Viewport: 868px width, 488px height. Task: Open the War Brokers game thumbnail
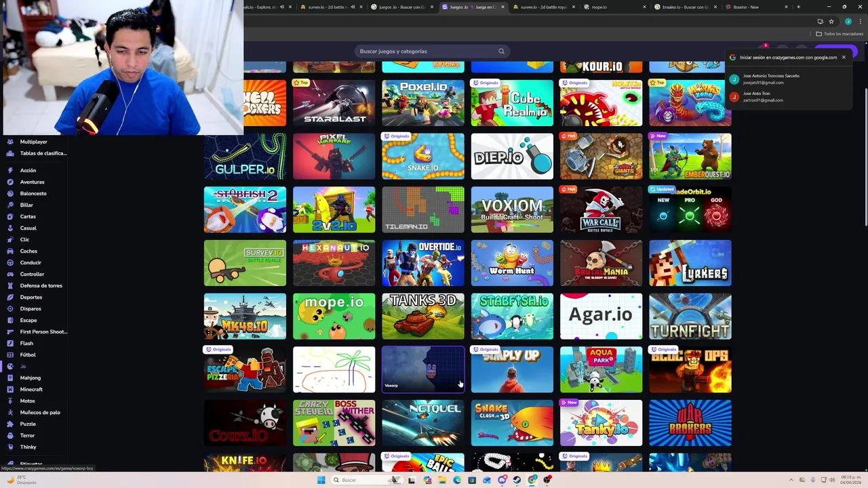coord(690,423)
